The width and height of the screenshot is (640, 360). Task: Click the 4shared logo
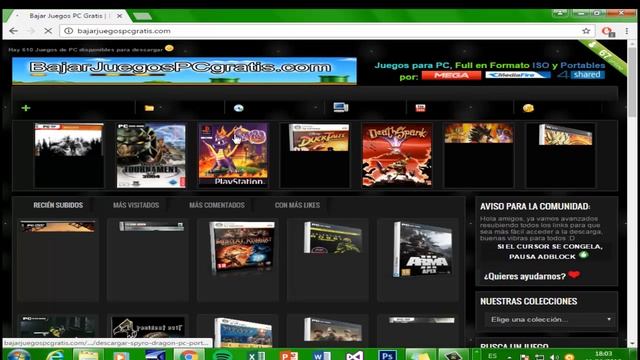(x=580, y=75)
